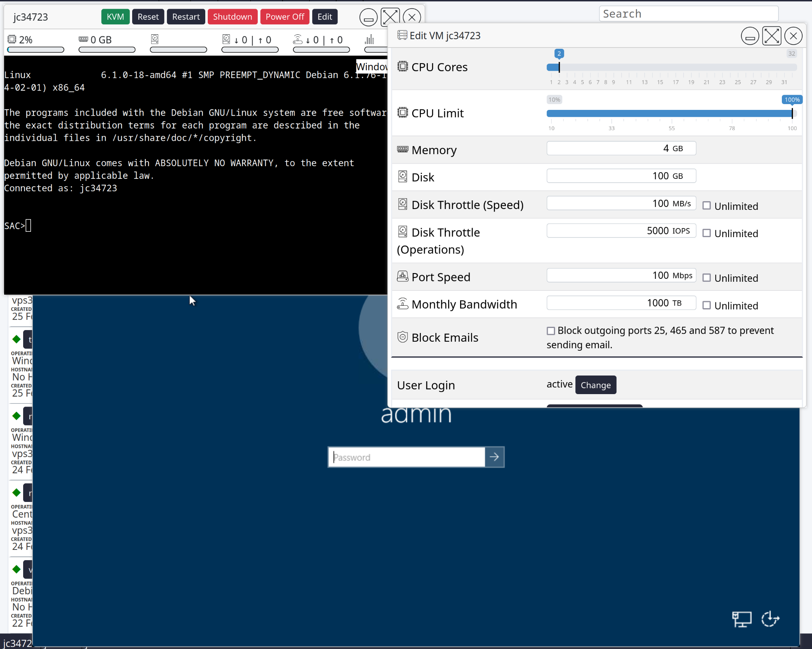Click the Reset button for jc34723

point(148,17)
